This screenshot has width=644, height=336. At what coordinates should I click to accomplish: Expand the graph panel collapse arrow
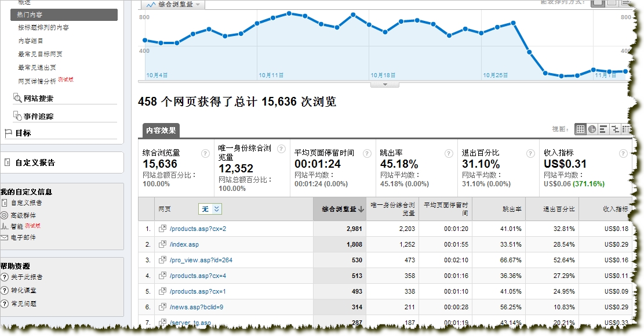click(x=385, y=85)
